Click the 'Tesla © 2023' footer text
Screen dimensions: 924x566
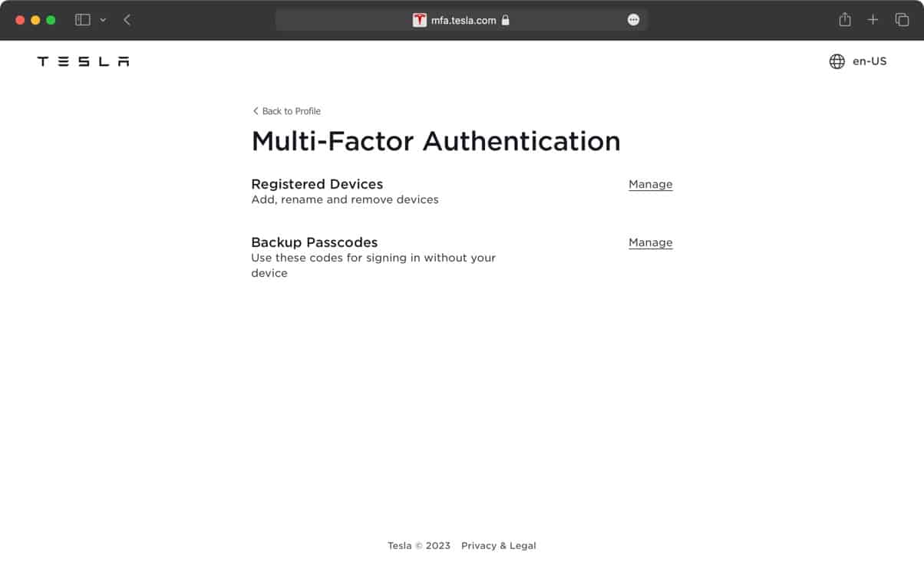[x=419, y=546]
